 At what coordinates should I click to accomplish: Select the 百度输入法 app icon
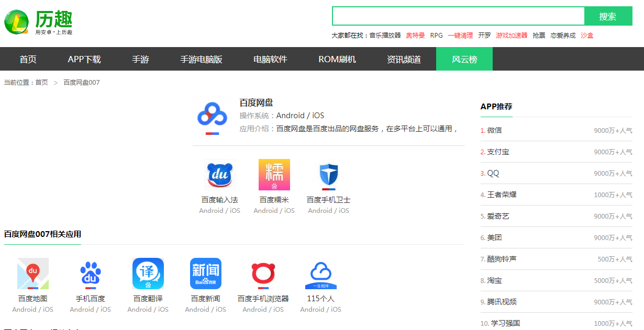(x=219, y=175)
